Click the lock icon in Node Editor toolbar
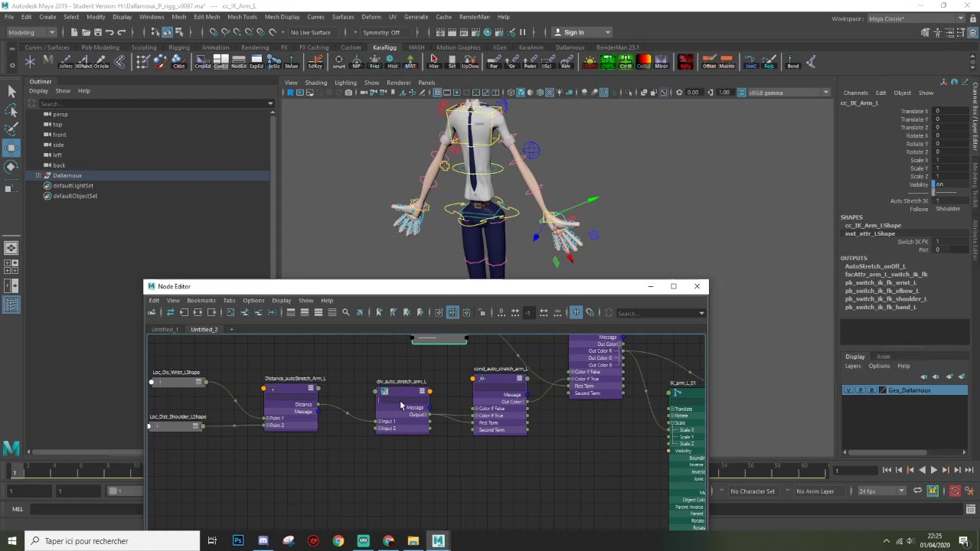Screen dimensions: 980x551 coord(482,312)
